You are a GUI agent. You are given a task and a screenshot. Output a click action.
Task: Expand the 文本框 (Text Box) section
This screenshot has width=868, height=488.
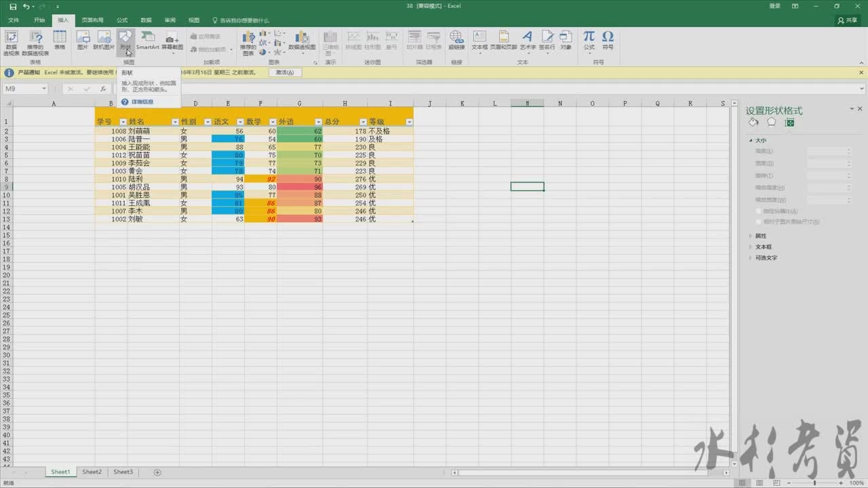coord(751,247)
